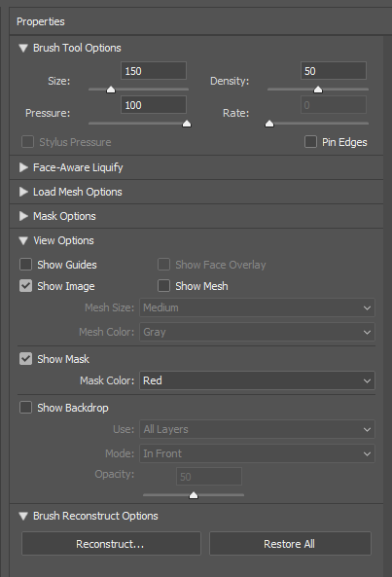The height and width of the screenshot is (577, 392).
Task: Click the backdrop Opacity value field
Action: tap(209, 477)
